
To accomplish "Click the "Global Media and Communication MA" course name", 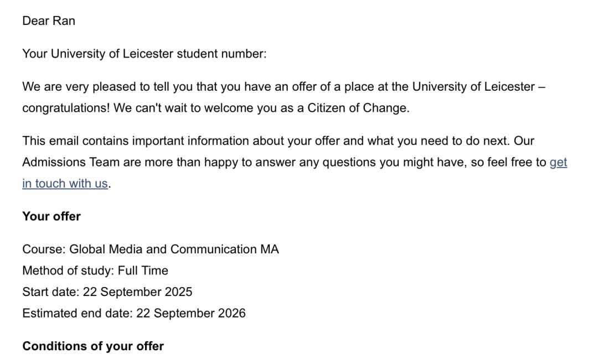I will point(174,249).
